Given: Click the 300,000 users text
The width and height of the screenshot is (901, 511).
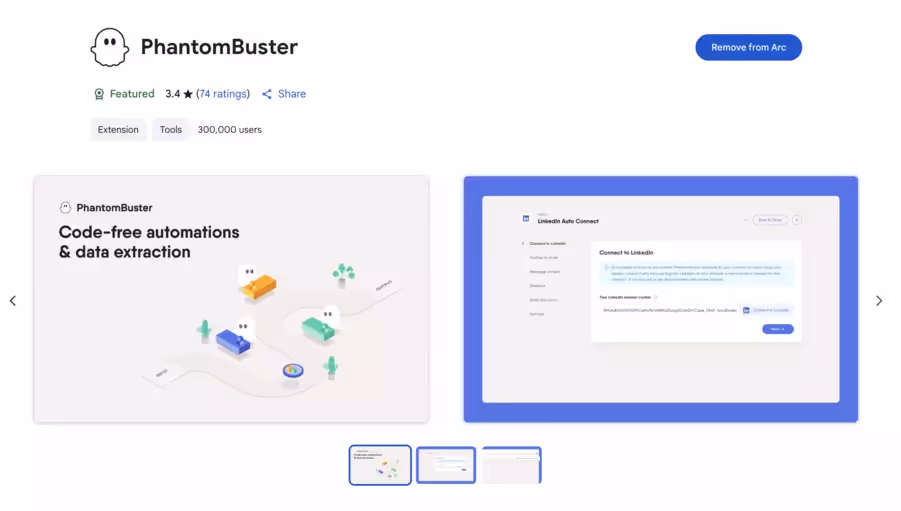Looking at the screenshot, I should (229, 129).
